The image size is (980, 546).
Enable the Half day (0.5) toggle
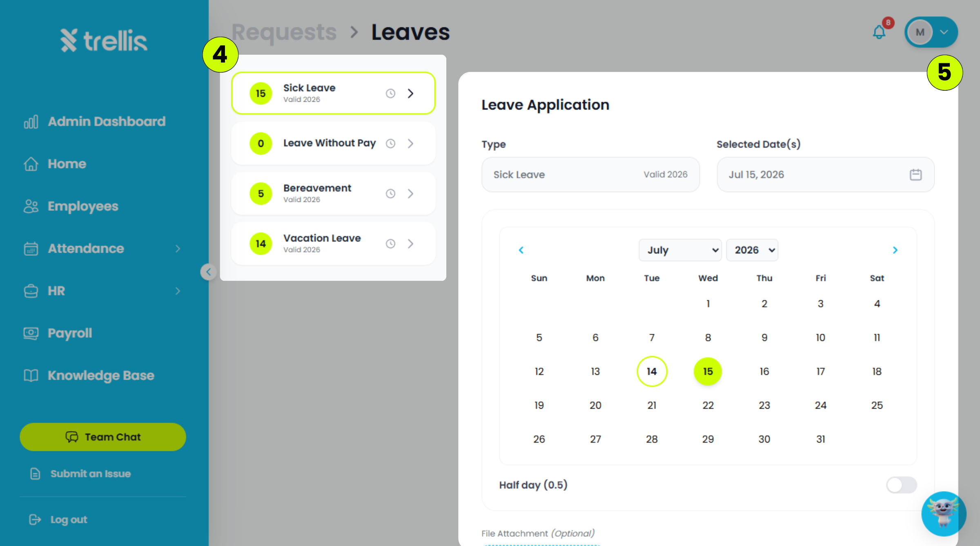[902, 485]
